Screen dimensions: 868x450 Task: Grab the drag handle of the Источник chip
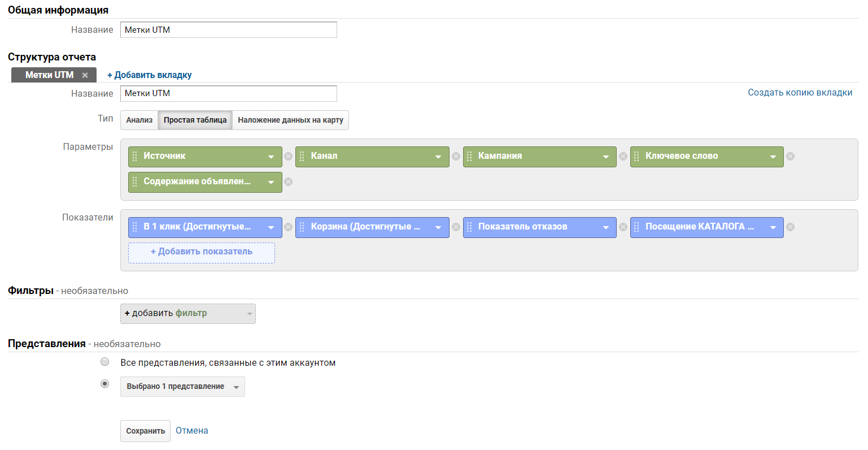tap(134, 157)
